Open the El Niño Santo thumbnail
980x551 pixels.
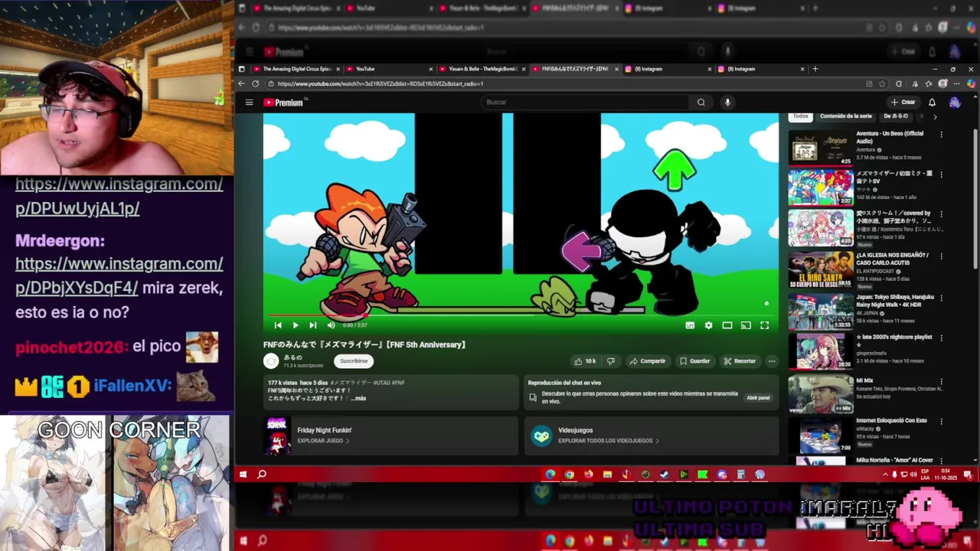[820, 269]
